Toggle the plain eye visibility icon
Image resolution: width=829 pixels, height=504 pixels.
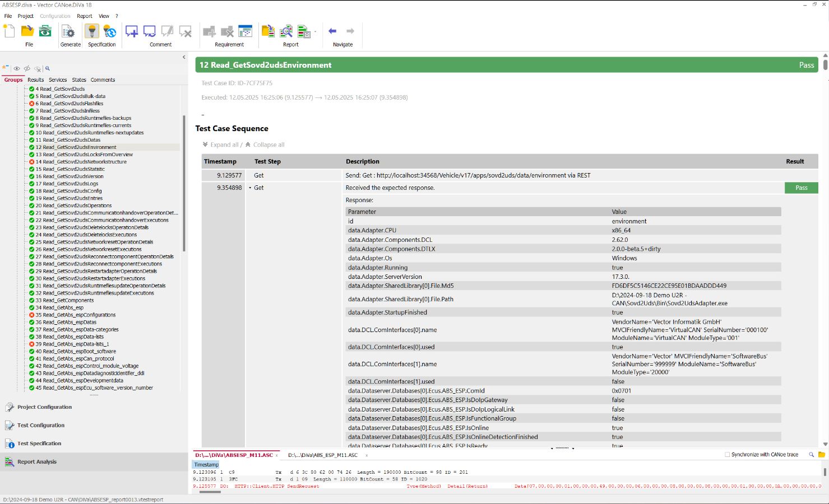[17, 68]
